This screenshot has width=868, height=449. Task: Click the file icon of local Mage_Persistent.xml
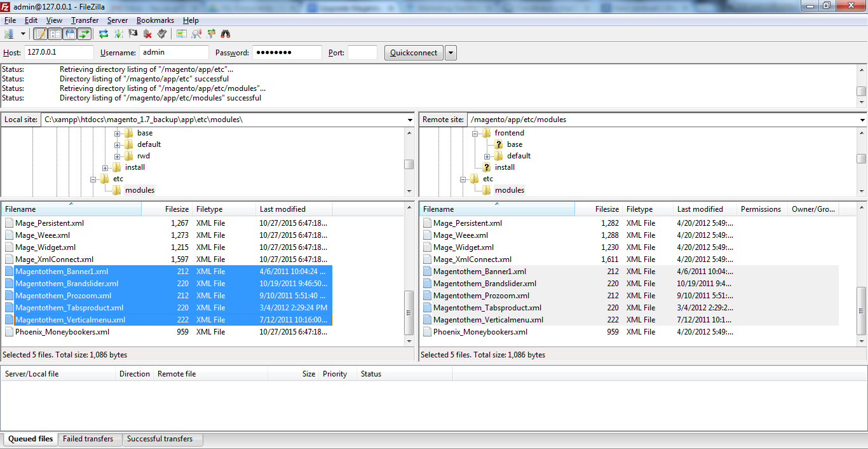point(9,223)
